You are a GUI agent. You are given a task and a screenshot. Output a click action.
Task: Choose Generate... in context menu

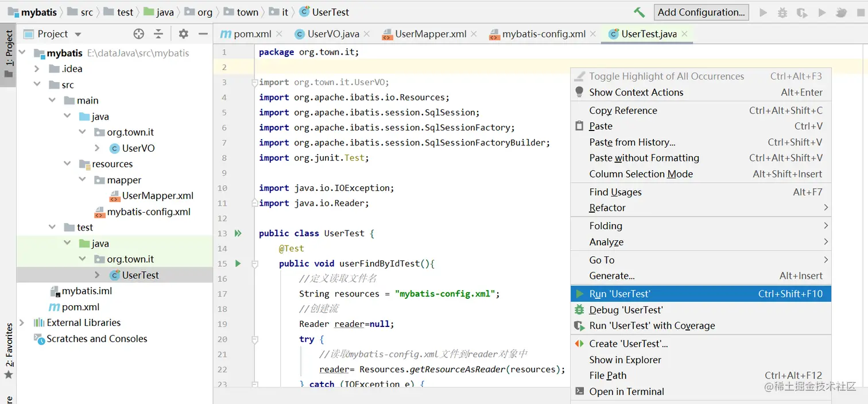pos(701,276)
